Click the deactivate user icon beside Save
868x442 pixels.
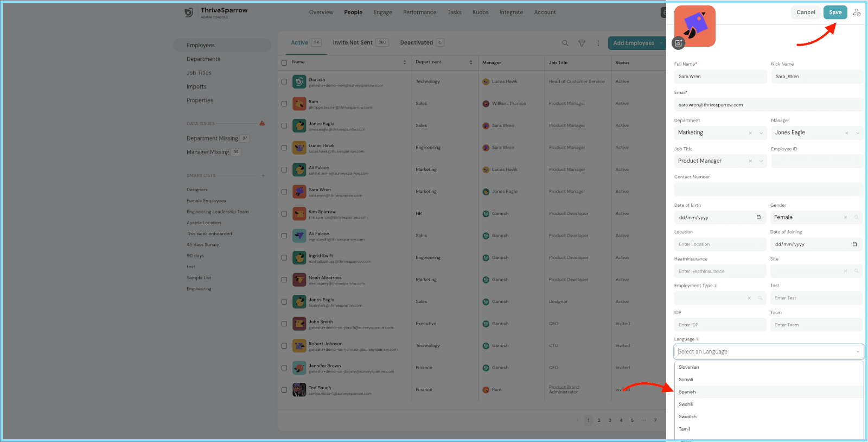pos(857,12)
